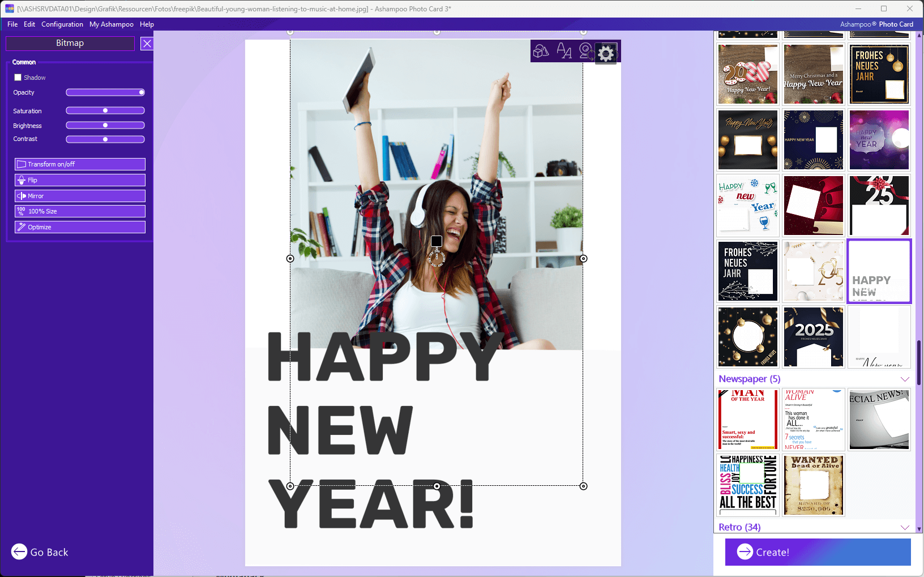The width and height of the screenshot is (924, 577).
Task: Click Go Back button
Action: (40, 552)
